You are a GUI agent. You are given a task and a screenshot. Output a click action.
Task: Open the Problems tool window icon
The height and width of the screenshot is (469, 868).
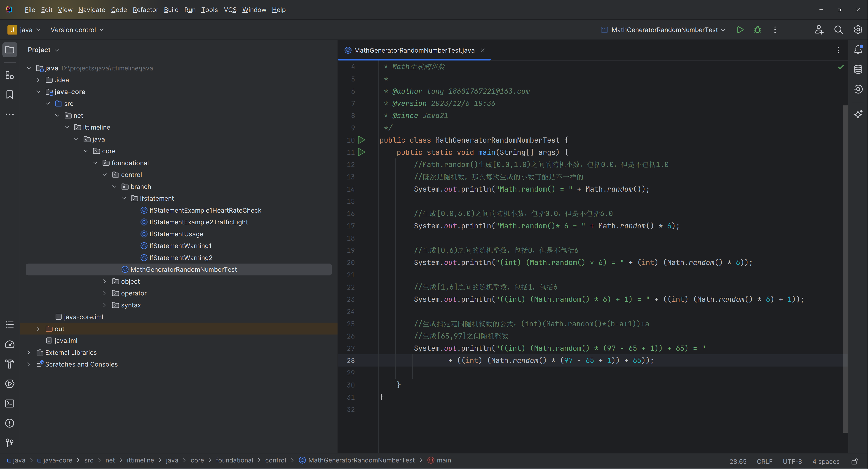[10, 423]
